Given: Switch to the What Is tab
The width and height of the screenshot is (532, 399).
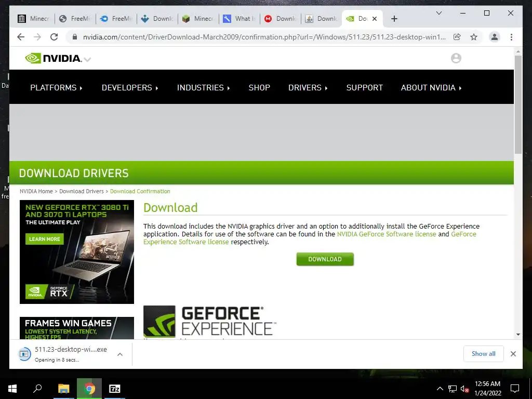Looking at the screenshot, I should tap(239, 19).
